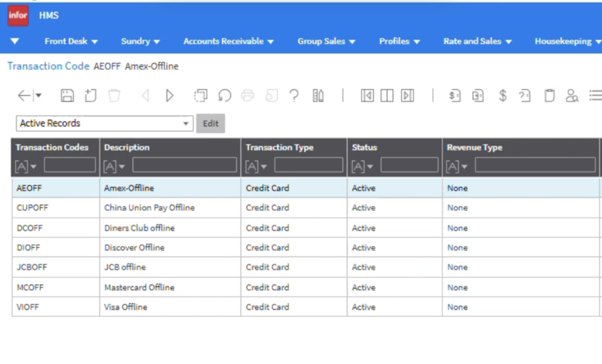The height and width of the screenshot is (364, 602).
Task: Open the Group Sales menu
Action: [326, 41]
